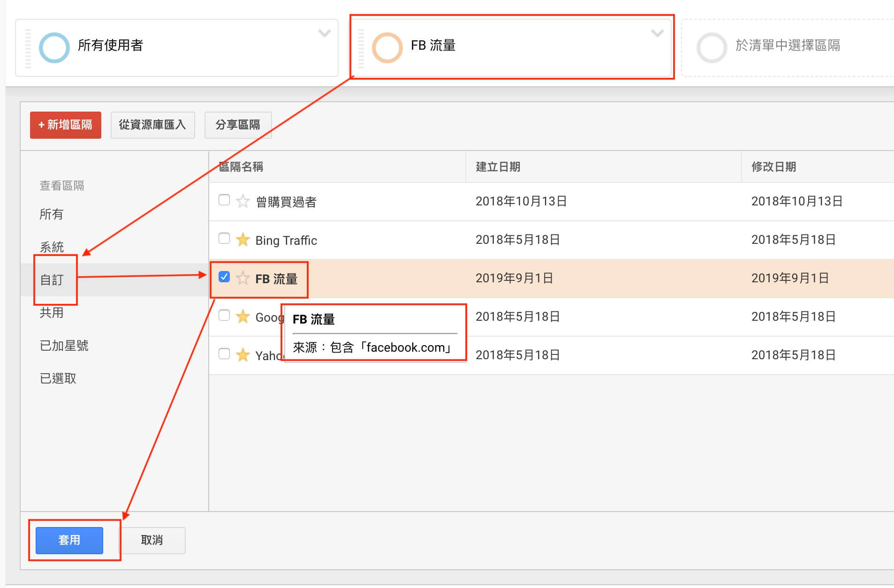Click the blue 所有使用者 circle icon
The height and width of the screenshot is (588, 894).
(x=54, y=47)
